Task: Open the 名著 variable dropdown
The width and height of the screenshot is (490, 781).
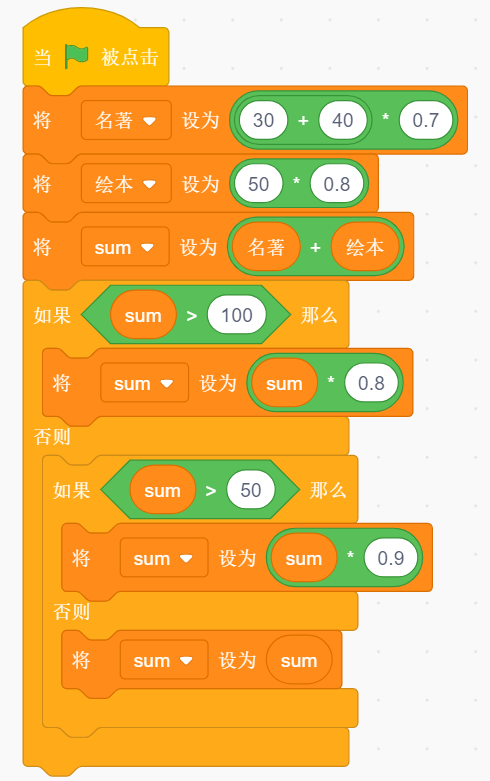Action: click(x=126, y=120)
